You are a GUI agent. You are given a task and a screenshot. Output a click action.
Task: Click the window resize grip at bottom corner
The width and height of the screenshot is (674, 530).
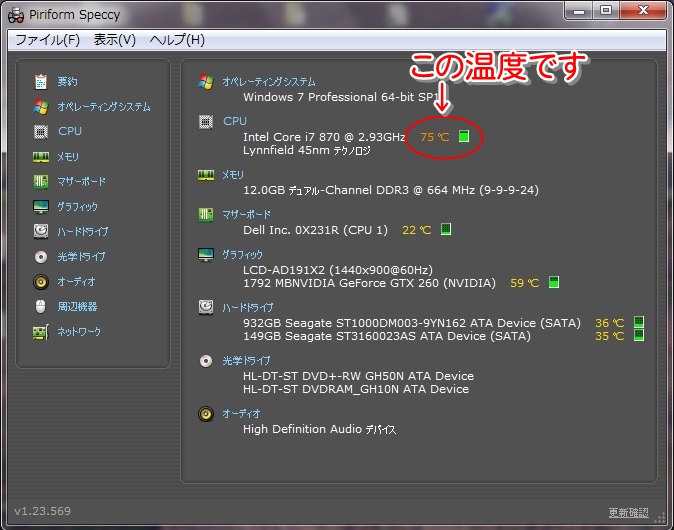660,519
